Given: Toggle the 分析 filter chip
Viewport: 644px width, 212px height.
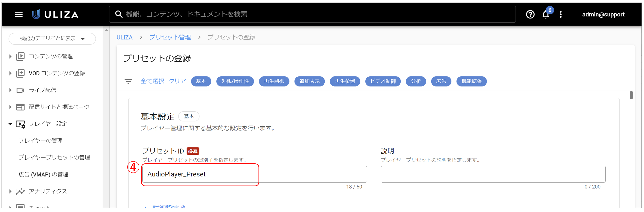Looking at the screenshot, I should [416, 81].
